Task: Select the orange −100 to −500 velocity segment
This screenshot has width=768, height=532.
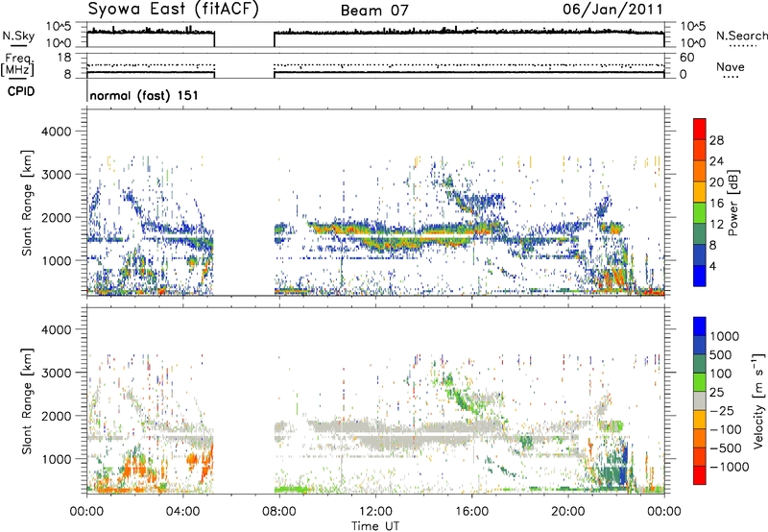Action: [700, 438]
